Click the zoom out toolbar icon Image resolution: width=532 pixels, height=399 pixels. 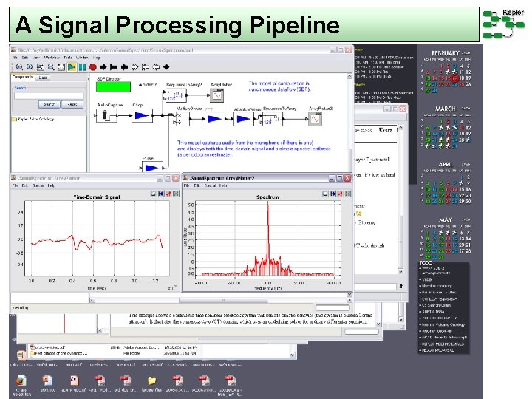[51, 67]
